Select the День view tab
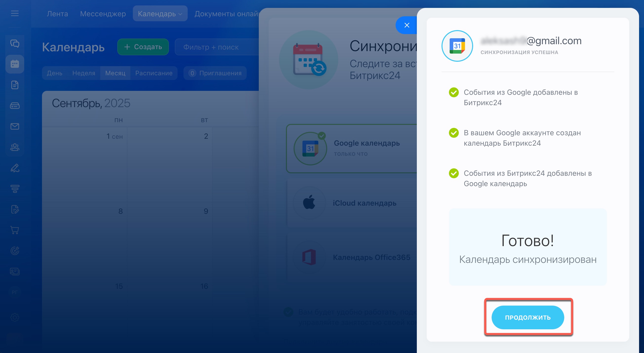 coord(55,73)
